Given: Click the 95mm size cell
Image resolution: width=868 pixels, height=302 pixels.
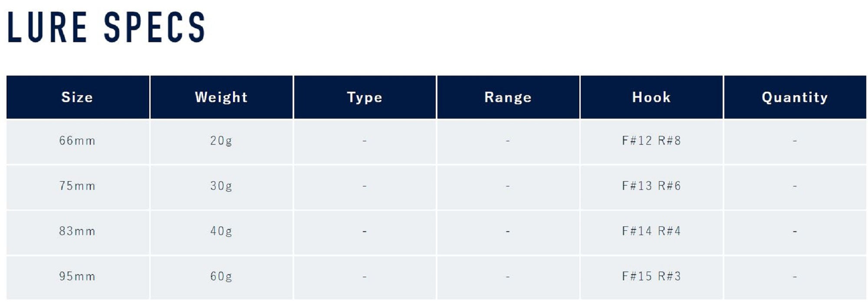Looking at the screenshot, I should coord(77,276).
